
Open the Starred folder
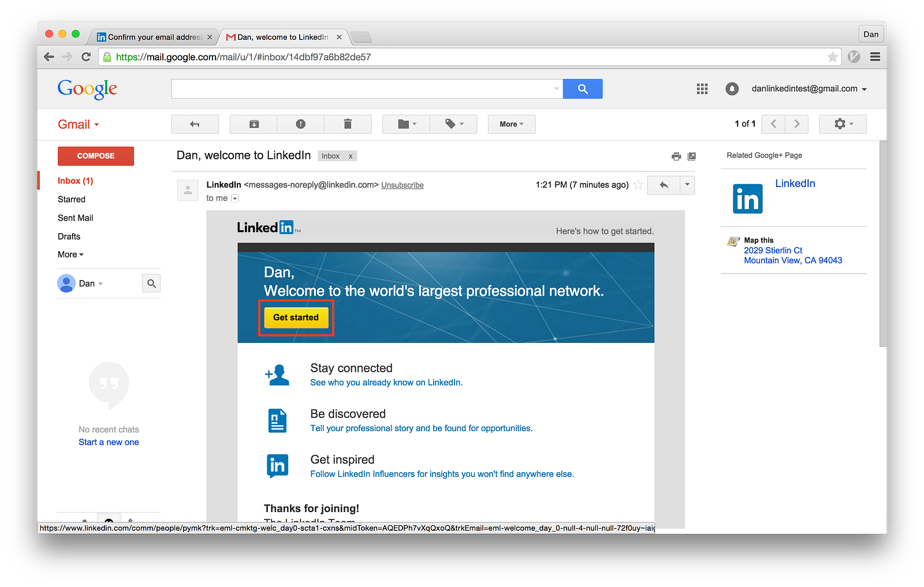tap(72, 199)
